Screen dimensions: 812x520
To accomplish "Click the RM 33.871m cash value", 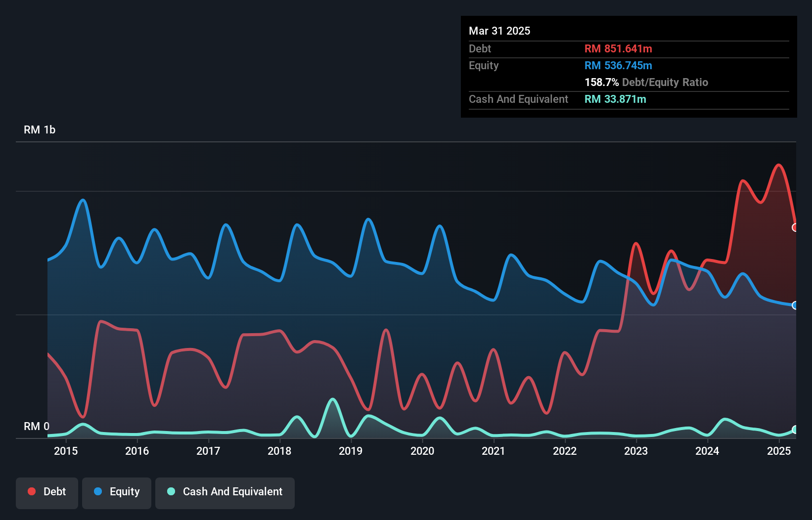I will pyautogui.click(x=615, y=99).
